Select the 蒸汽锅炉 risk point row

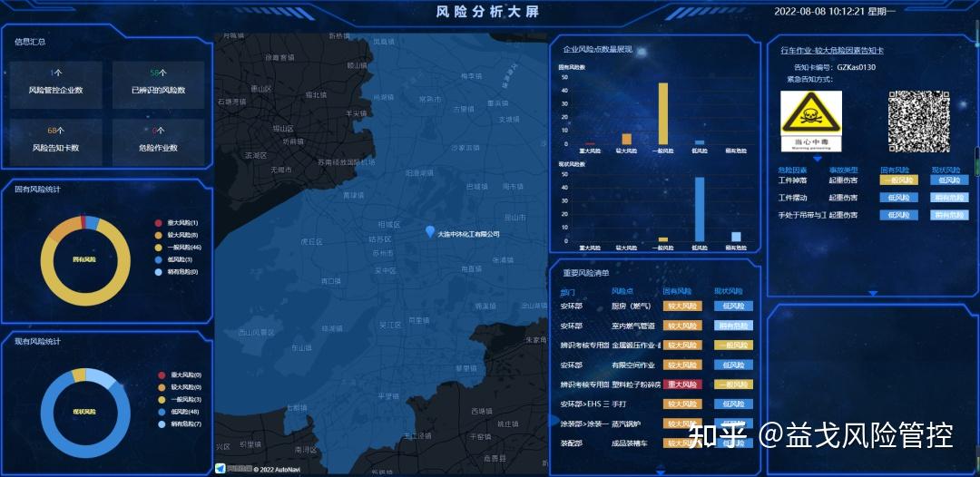pos(656,423)
